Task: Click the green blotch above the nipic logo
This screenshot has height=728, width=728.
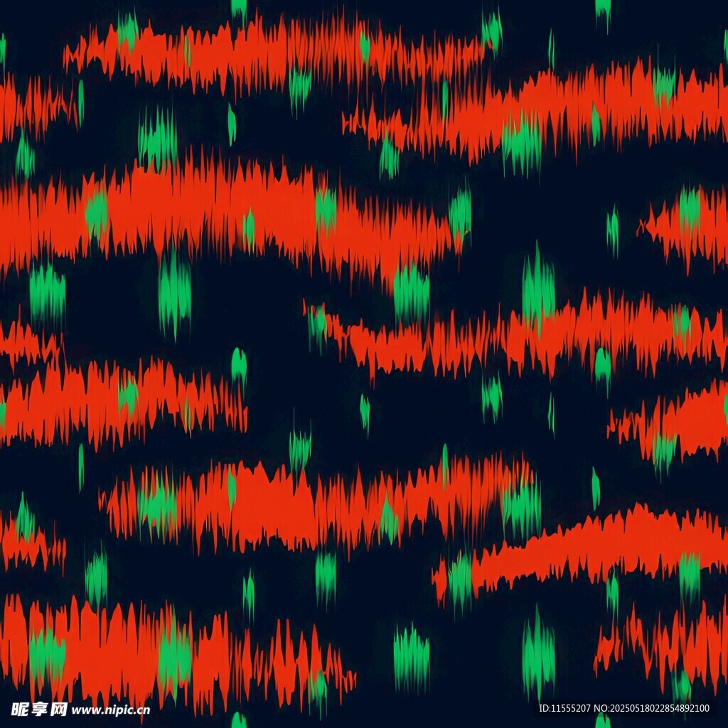Action: click(x=46, y=654)
